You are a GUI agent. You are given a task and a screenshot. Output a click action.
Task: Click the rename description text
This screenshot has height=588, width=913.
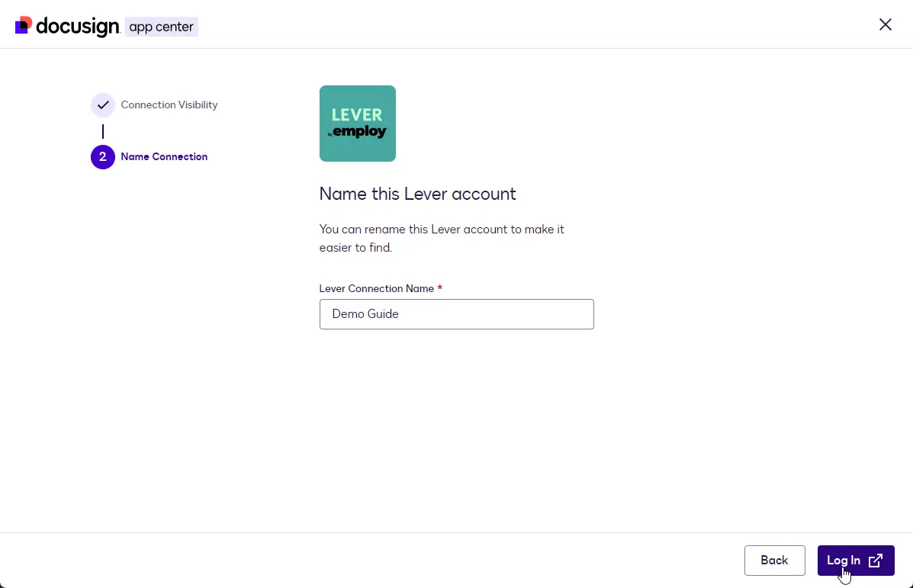442,238
